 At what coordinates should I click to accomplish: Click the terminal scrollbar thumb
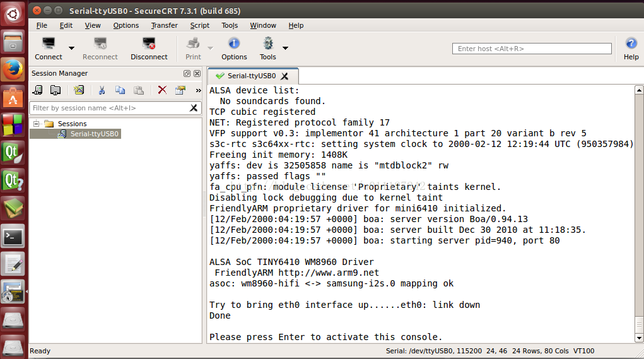[639, 324]
